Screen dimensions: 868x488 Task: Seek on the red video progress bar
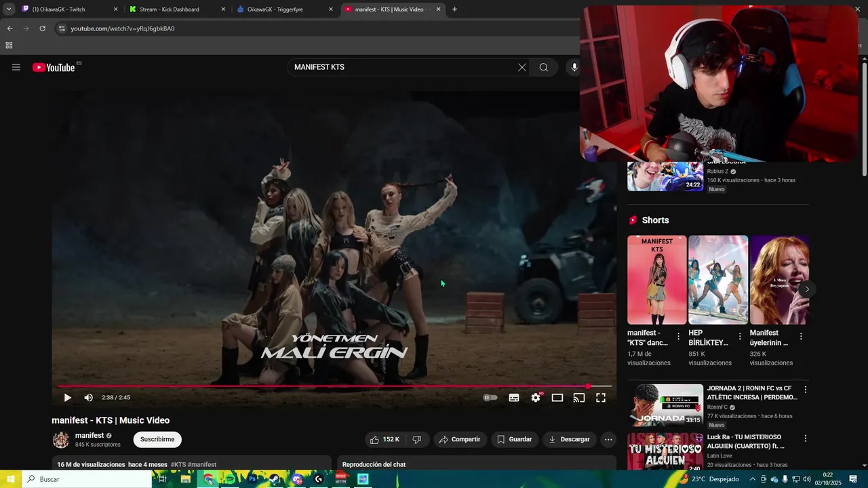[334, 386]
